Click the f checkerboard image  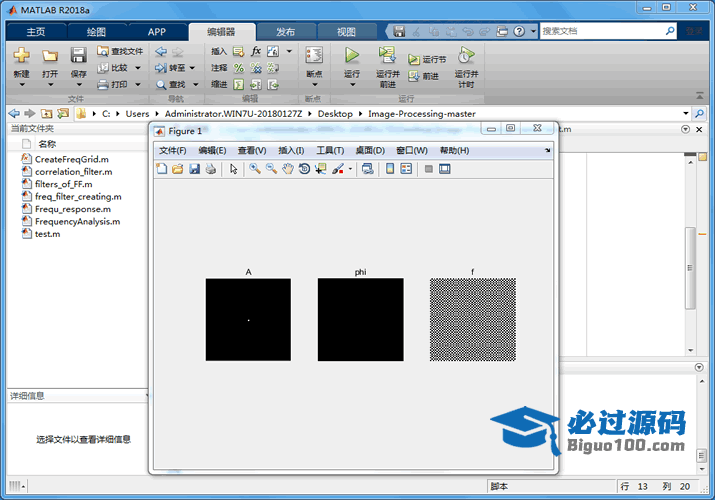(x=472, y=319)
